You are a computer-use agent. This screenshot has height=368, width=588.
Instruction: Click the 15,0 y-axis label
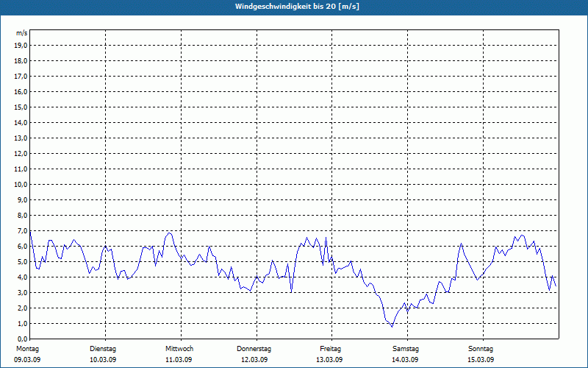pyautogui.click(x=21, y=107)
